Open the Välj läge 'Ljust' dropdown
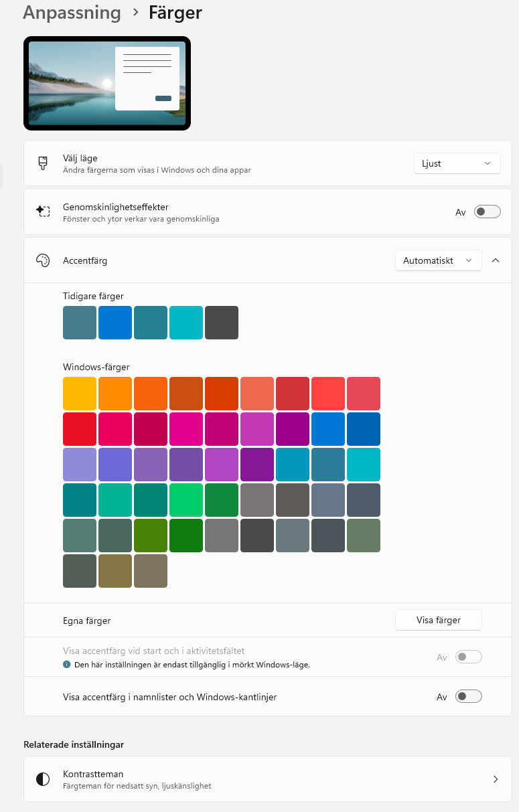This screenshot has height=812, width=519. (x=457, y=163)
